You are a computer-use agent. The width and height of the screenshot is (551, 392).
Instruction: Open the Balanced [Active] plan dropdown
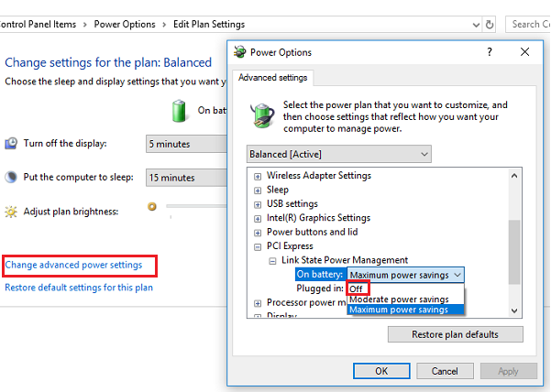coord(338,154)
